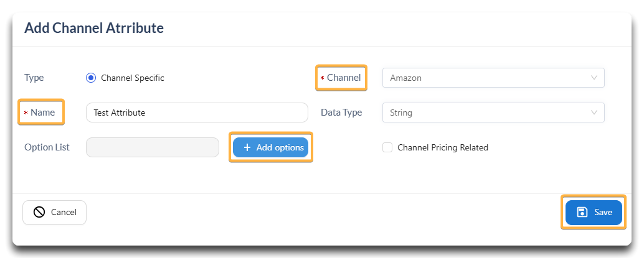Click the Add options button text
The width and height of the screenshot is (644, 258).
pos(280,148)
